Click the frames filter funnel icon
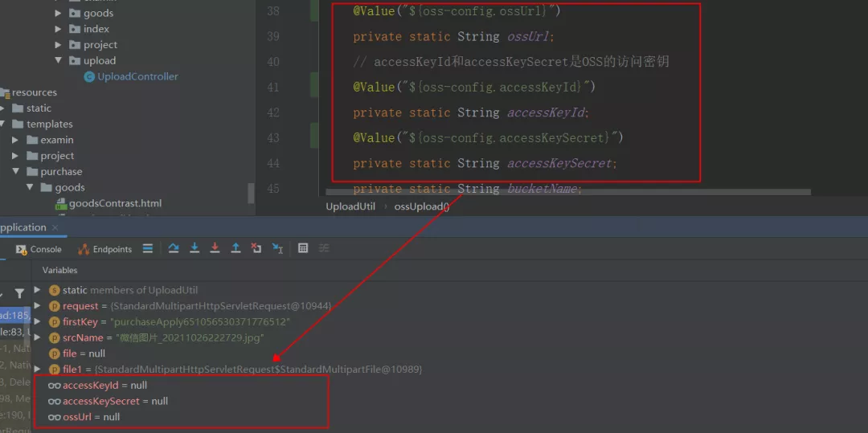 [19, 294]
